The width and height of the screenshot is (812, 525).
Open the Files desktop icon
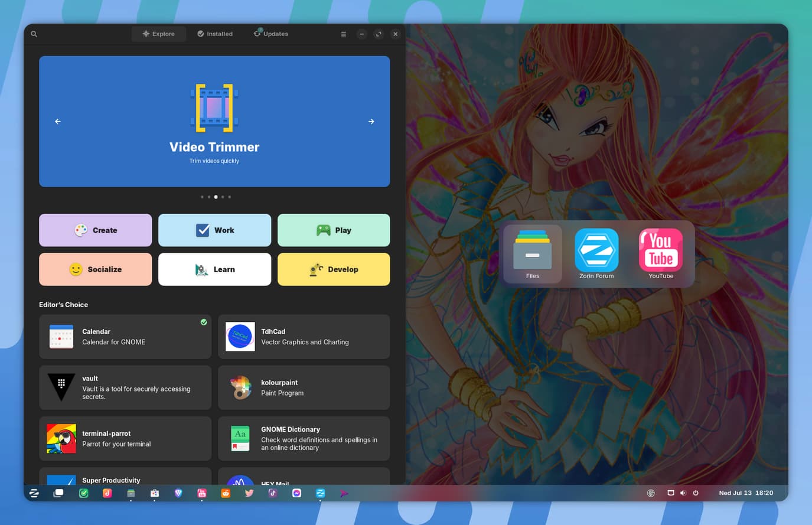(x=533, y=254)
